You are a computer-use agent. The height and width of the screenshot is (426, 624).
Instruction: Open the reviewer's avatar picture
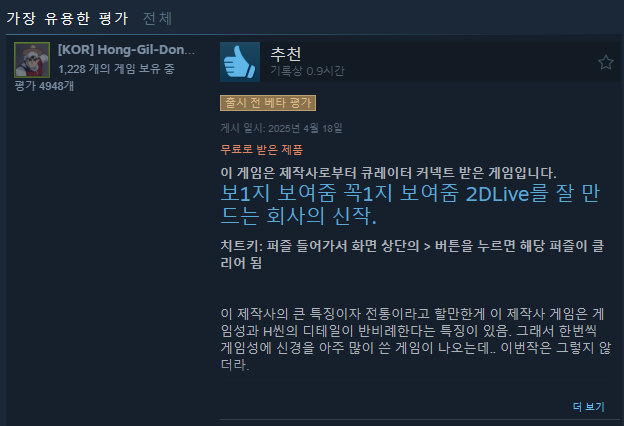point(32,60)
